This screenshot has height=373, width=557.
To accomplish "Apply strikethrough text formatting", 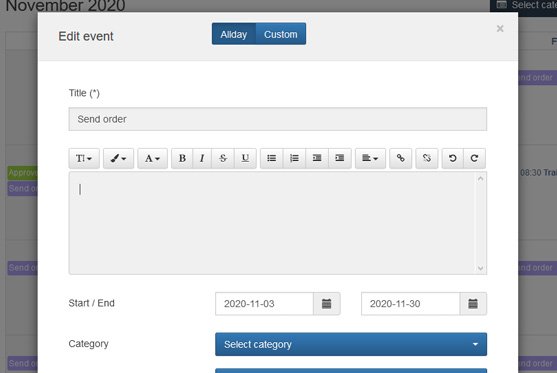I will click(223, 158).
